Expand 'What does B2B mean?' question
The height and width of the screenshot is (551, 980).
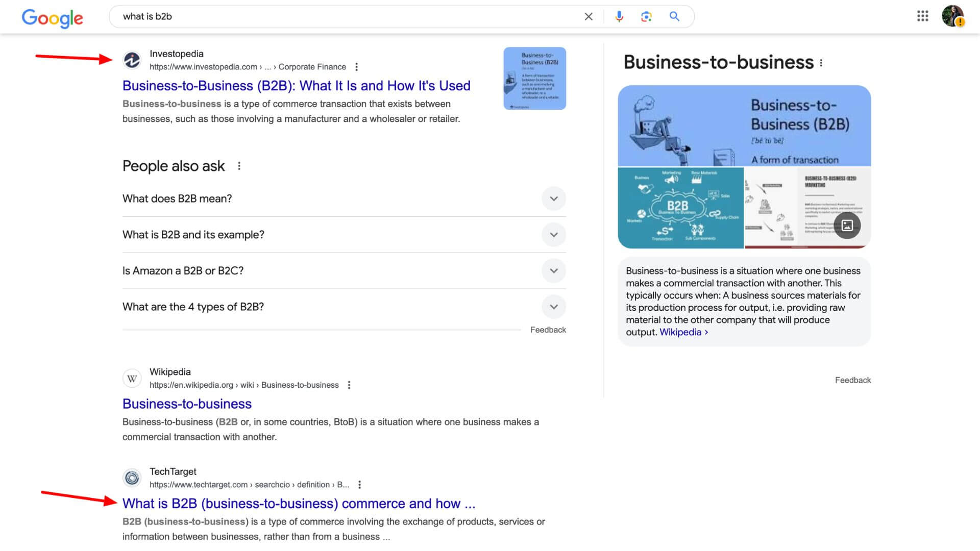click(344, 199)
